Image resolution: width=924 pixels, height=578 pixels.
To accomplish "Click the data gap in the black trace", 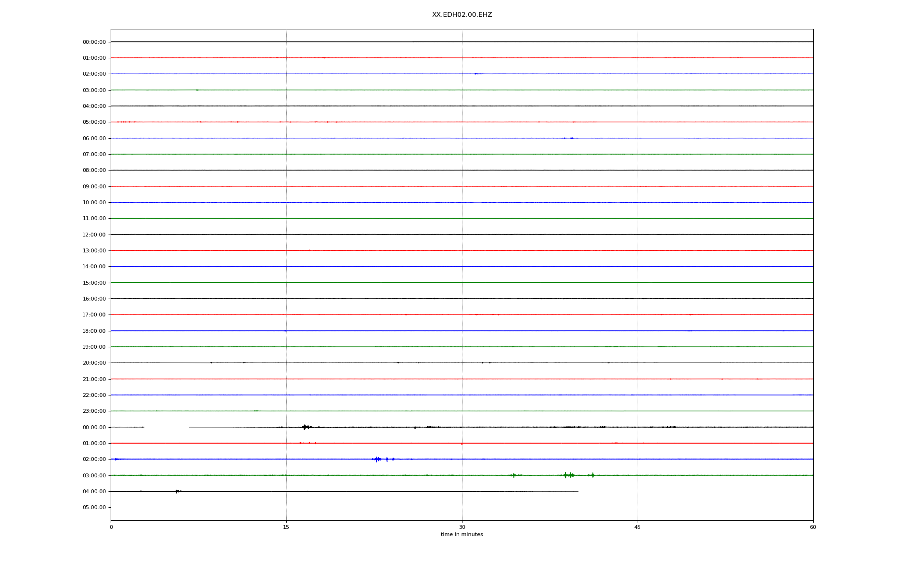I will click(x=167, y=427).
